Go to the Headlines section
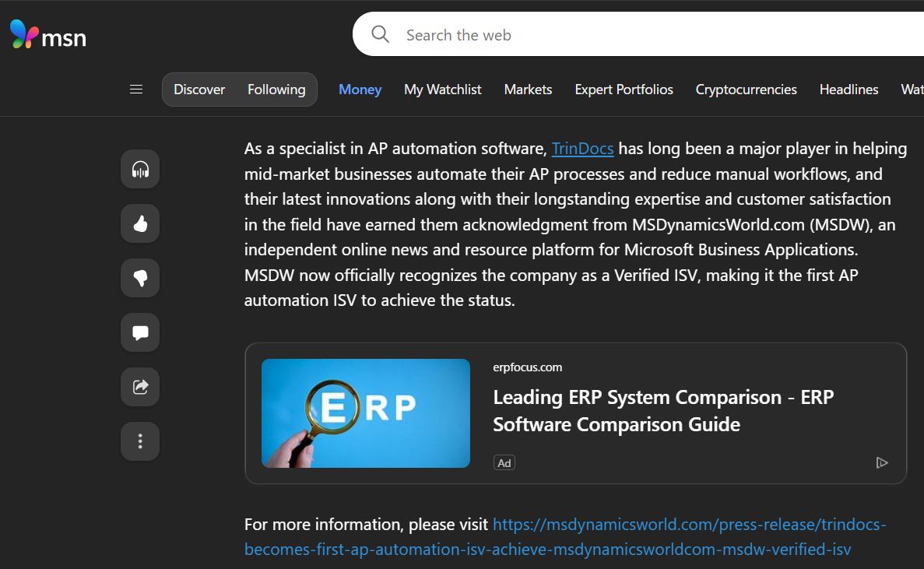The image size is (924, 569). [848, 90]
